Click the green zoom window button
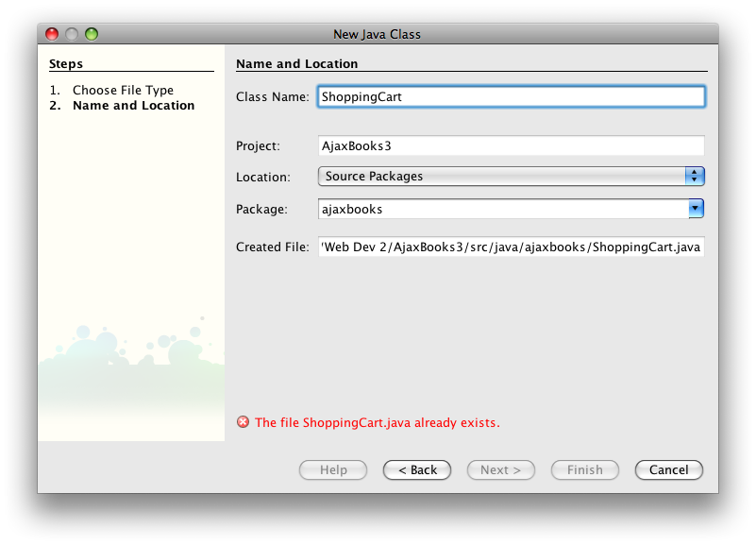The image size is (756, 545). [x=92, y=34]
